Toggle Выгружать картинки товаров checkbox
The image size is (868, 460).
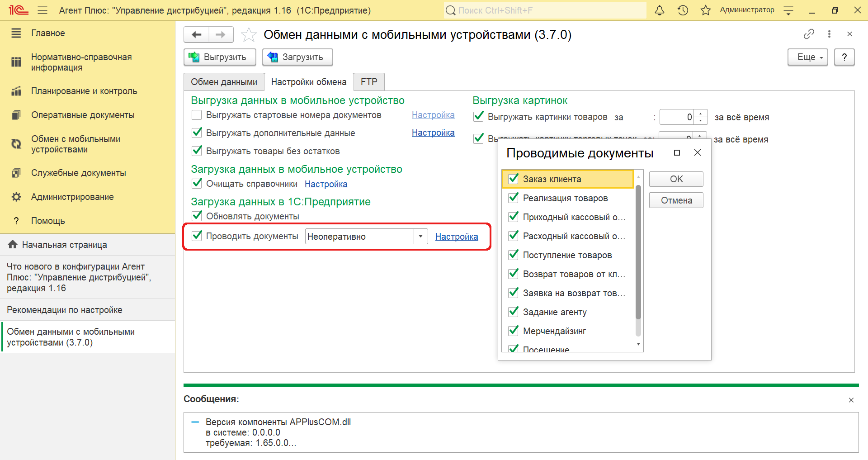(478, 117)
